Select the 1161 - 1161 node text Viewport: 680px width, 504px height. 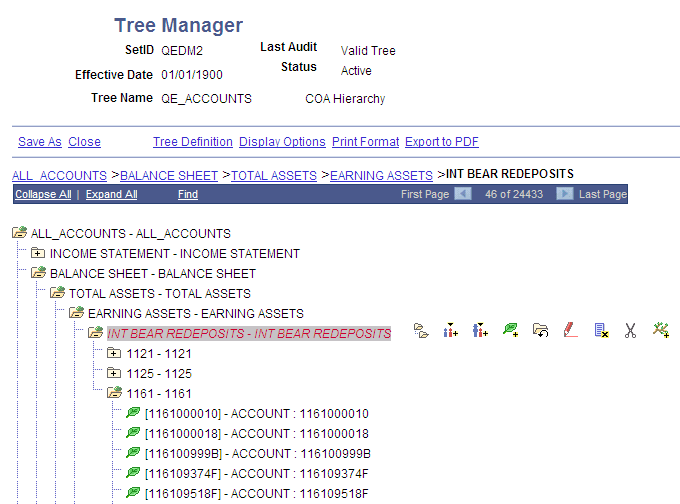point(159,394)
